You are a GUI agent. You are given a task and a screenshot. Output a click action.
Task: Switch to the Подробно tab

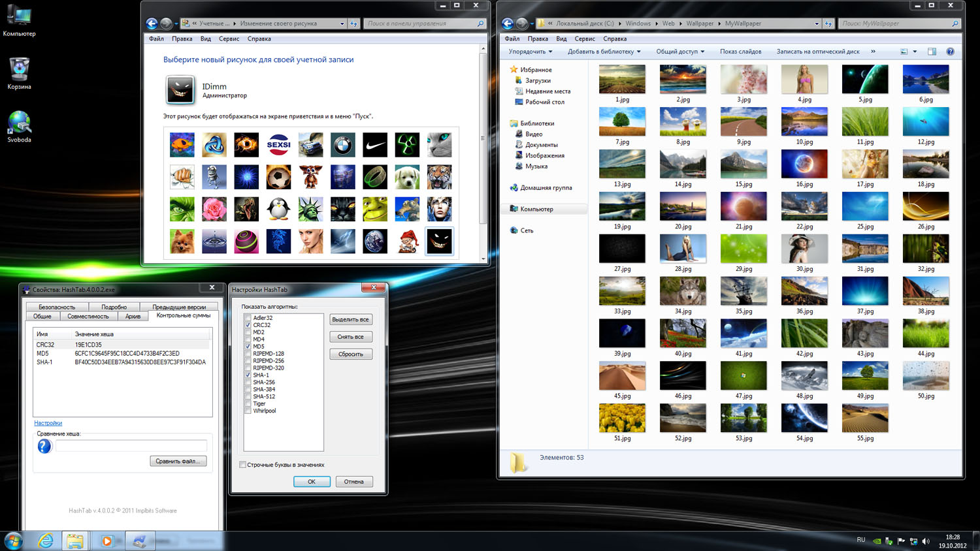coord(114,307)
